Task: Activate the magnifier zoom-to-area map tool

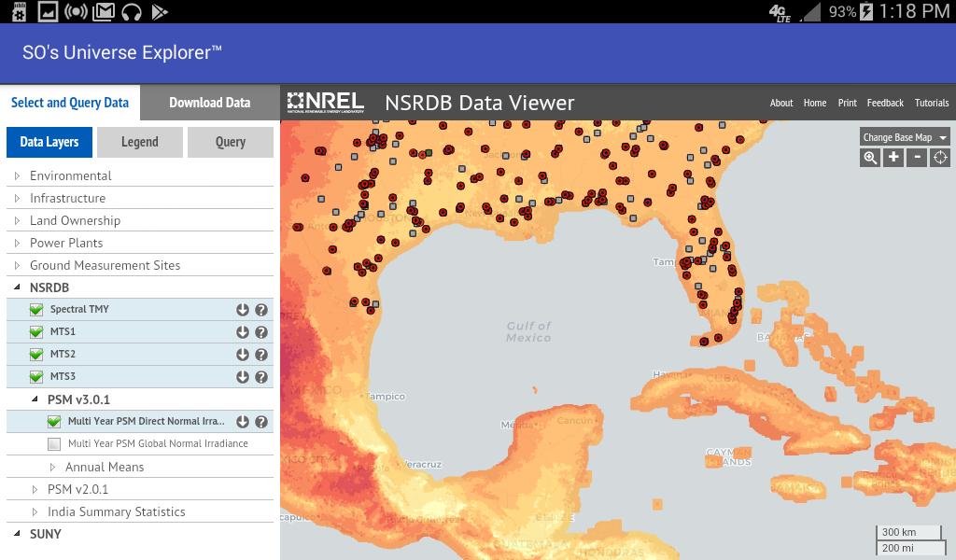Action: coord(870,158)
